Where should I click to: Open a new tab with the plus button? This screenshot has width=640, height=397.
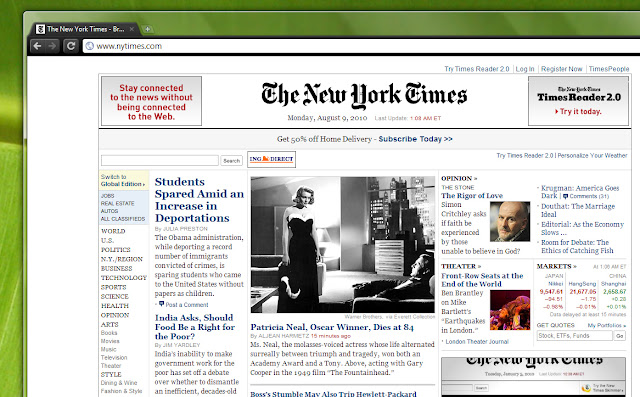(x=147, y=29)
